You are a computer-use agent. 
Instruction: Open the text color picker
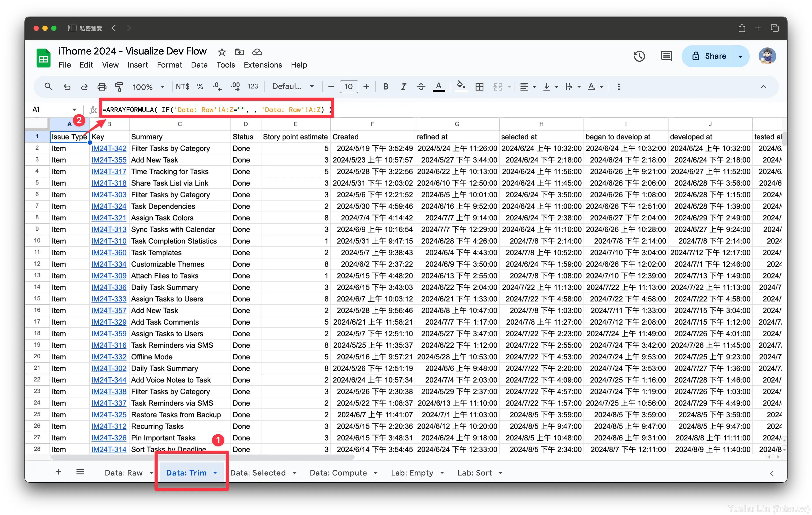439,87
